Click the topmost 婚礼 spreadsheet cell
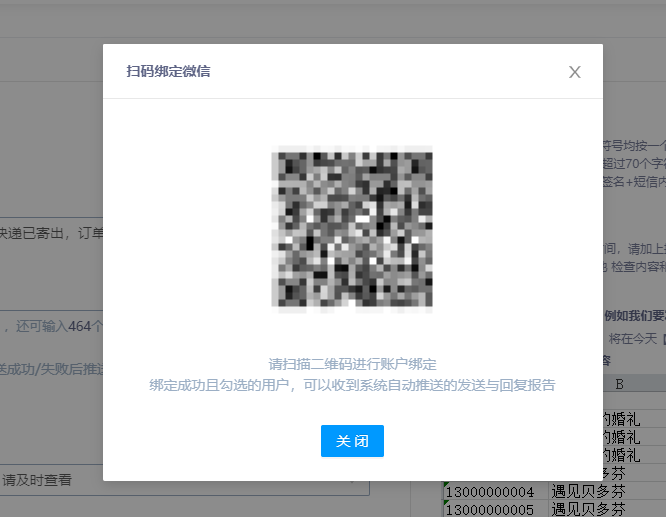This screenshot has height=517, width=666. (632, 418)
